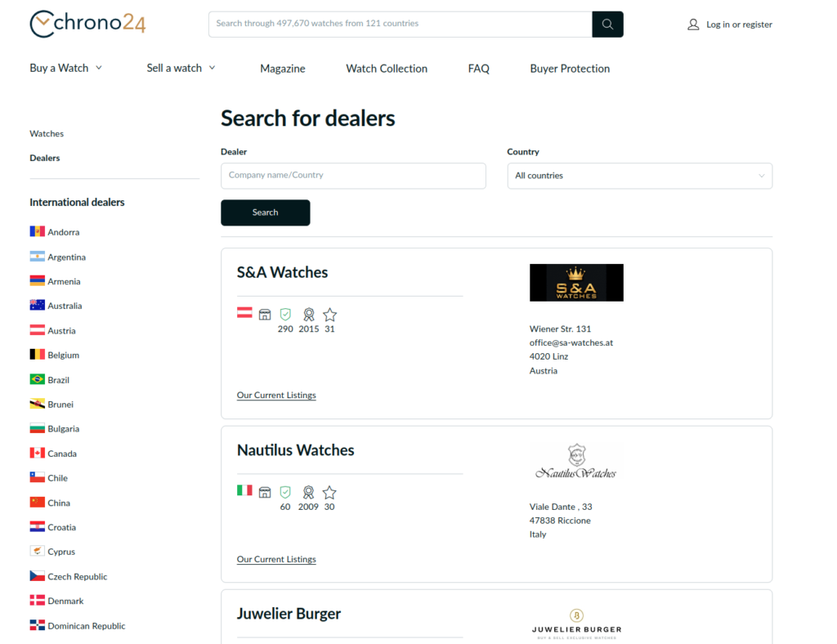Click S&A Watches store icon

pos(265,315)
